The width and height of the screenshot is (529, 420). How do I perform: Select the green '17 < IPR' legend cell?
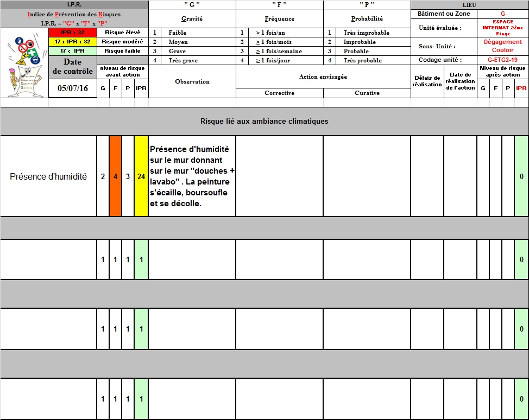(72, 51)
